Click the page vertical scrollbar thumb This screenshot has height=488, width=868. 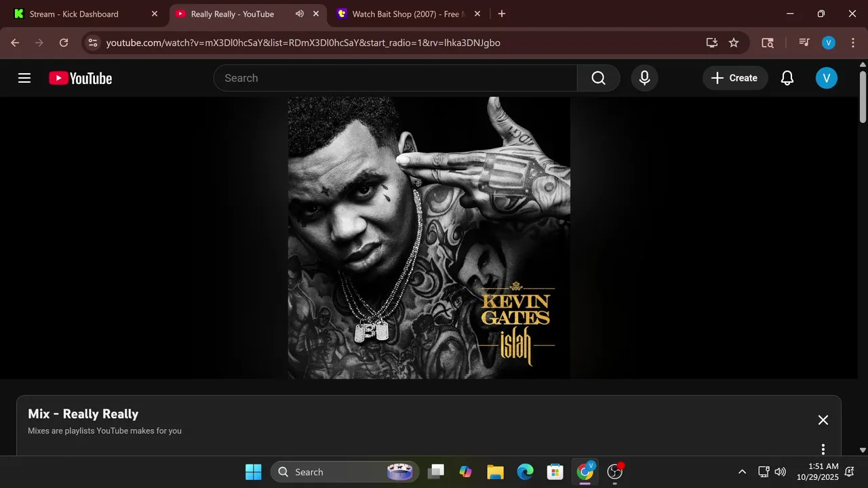tap(863, 97)
